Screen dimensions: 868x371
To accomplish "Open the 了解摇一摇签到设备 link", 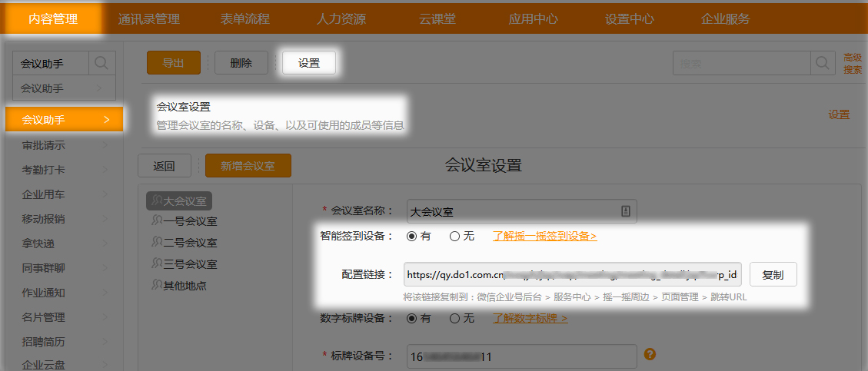I will pyautogui.click(x=544, y=236).
